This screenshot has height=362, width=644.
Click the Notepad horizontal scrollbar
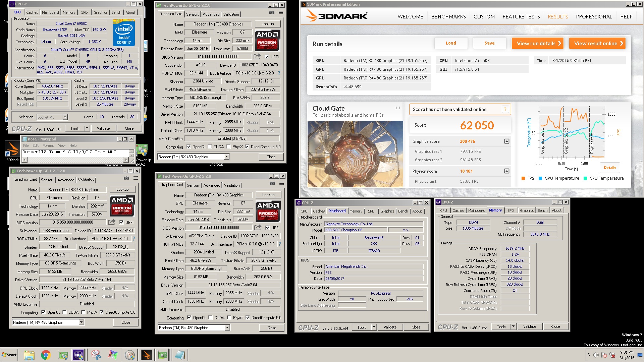(x=75, y=160)
